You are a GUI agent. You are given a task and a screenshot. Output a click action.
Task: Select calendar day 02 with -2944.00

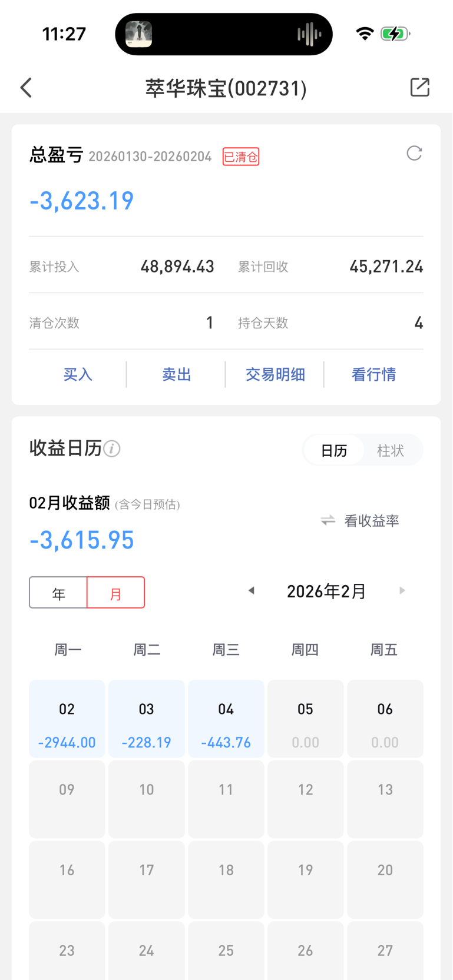tap(67, 719)
